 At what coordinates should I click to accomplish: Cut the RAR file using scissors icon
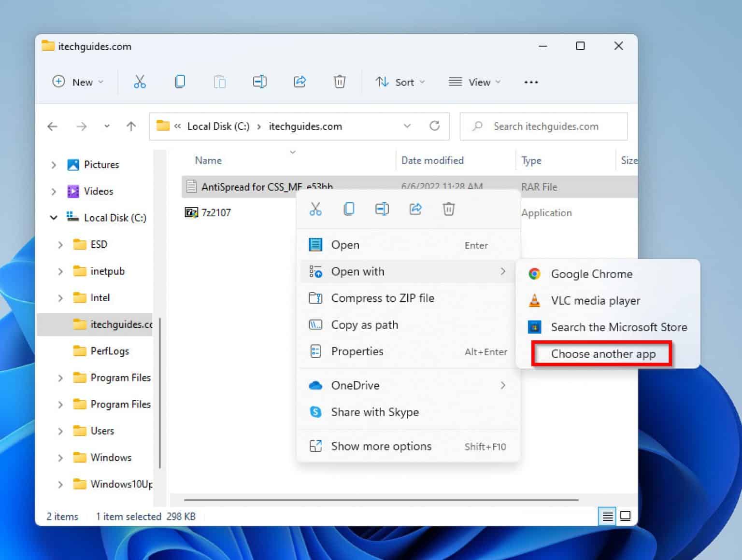315,209
